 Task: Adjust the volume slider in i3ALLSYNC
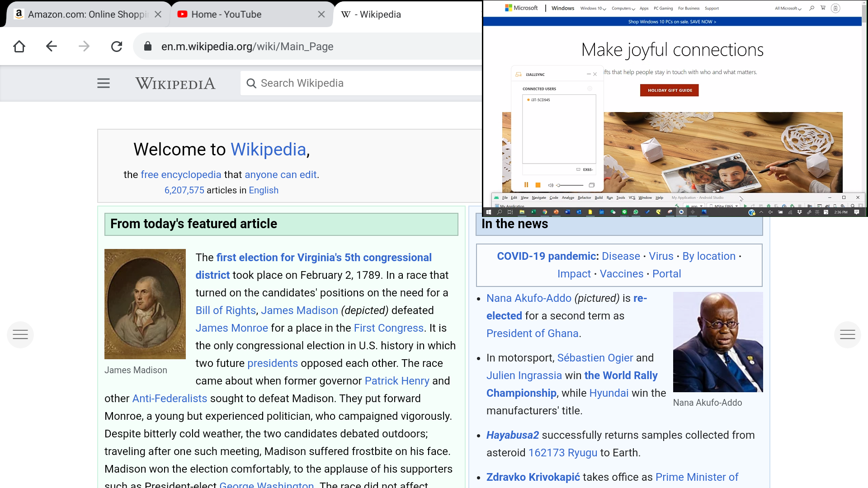tap(570, 185)
